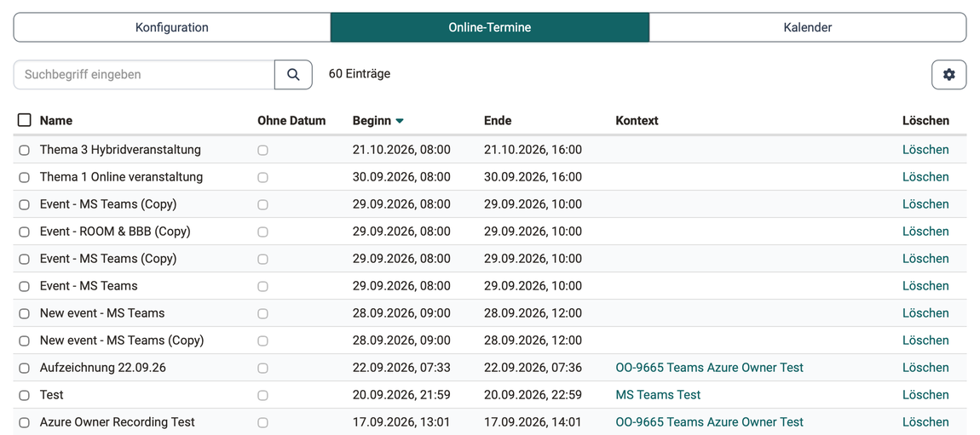Click the Beginn column header label
This screenshot has width=980, height=435.
[372, 120]
